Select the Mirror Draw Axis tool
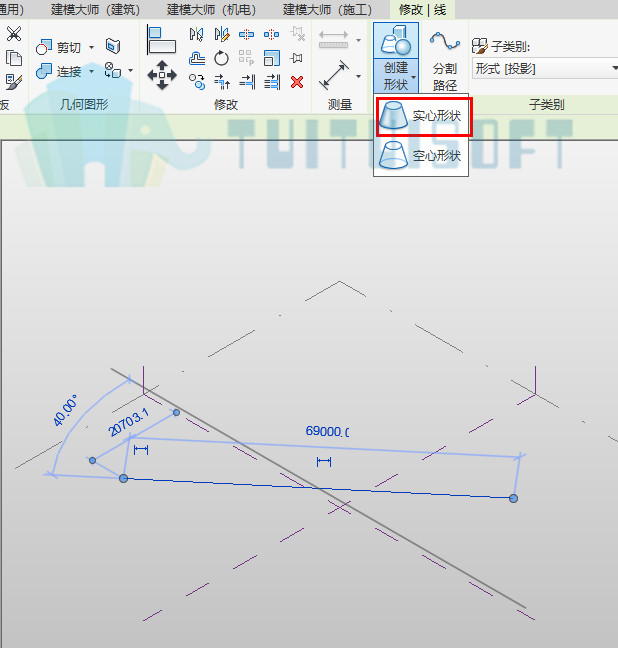The width and height of the screenshot is (618, 648). 222,34
